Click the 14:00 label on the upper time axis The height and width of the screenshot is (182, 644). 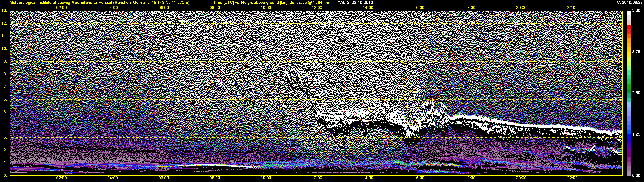tap(368, 8)
